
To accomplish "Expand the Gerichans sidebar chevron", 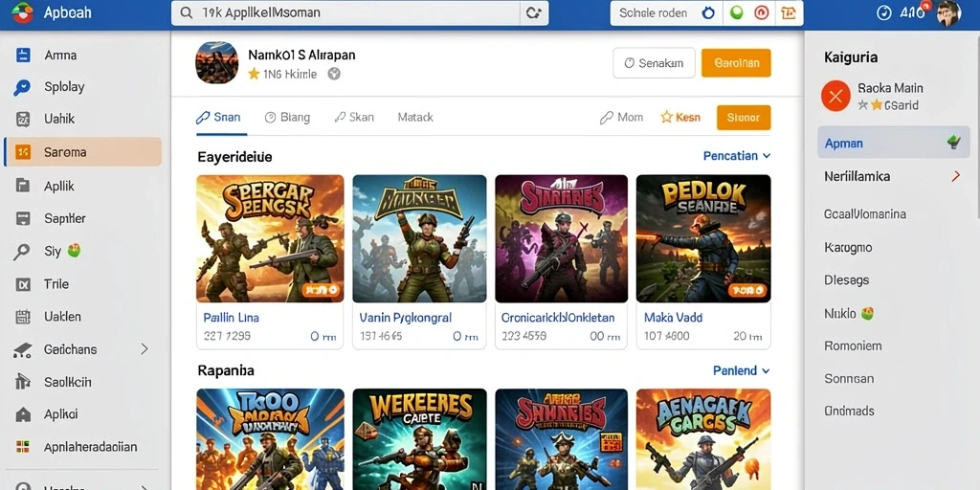I will tap(145, 348).
